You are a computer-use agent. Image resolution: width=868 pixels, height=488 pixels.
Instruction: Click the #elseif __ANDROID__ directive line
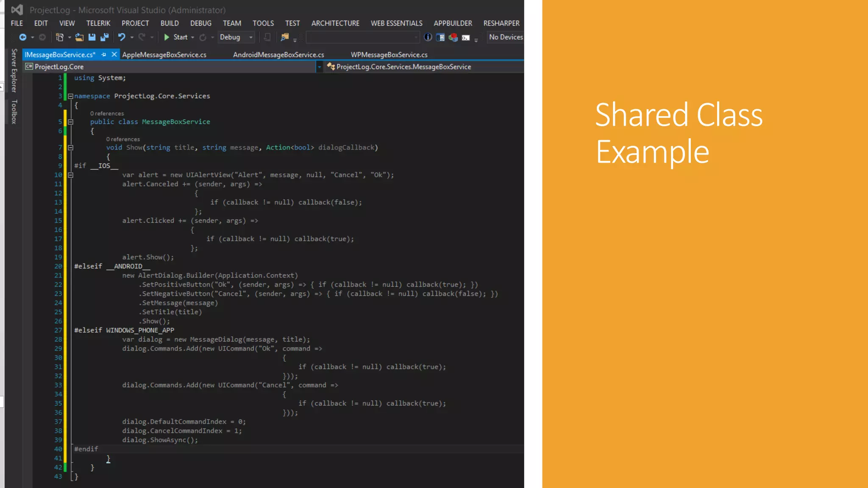click(112, 266)
